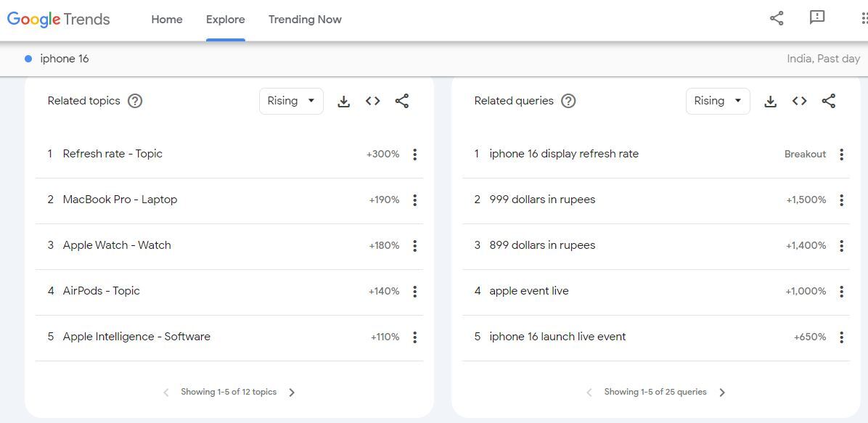The image size is (868, 423).
Task: Click embed icon in Related queries card
Action: pos(800,102)
